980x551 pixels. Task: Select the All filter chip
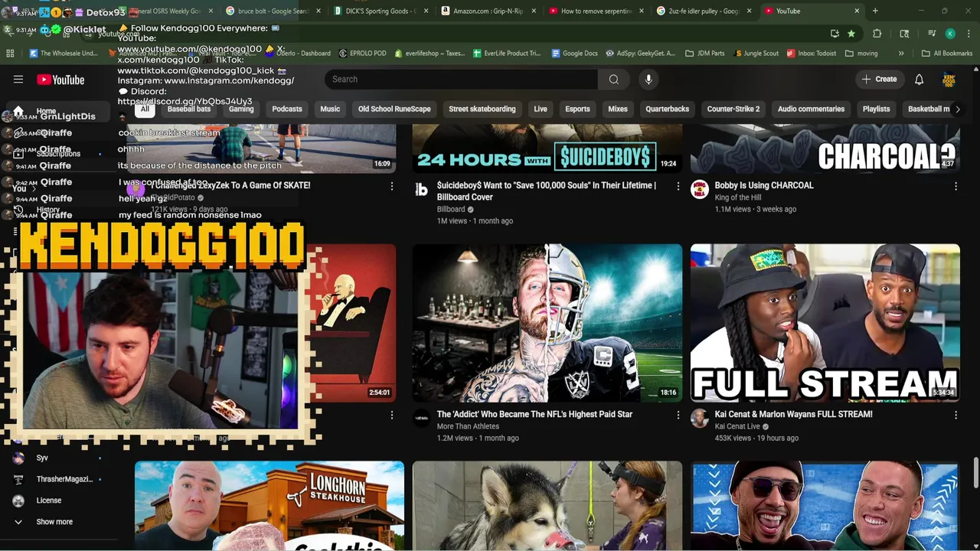coord(145,109)
